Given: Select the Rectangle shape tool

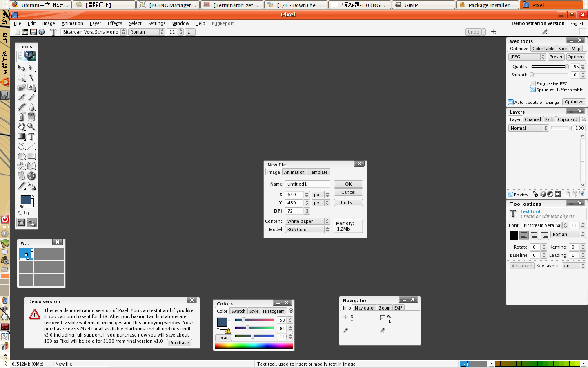Looking at the screenshot, I should click(31, 156).
